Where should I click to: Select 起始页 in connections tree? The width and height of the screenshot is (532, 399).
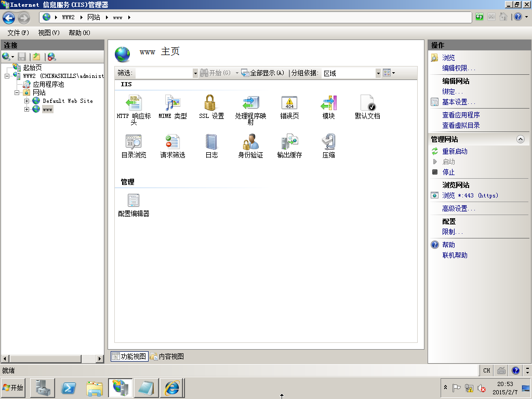pyautogui.click(x=33, y=68)
